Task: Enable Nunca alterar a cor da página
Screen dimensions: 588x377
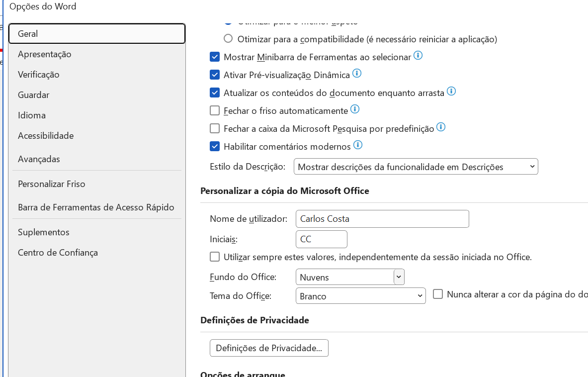Action: (x=438, y=294)
